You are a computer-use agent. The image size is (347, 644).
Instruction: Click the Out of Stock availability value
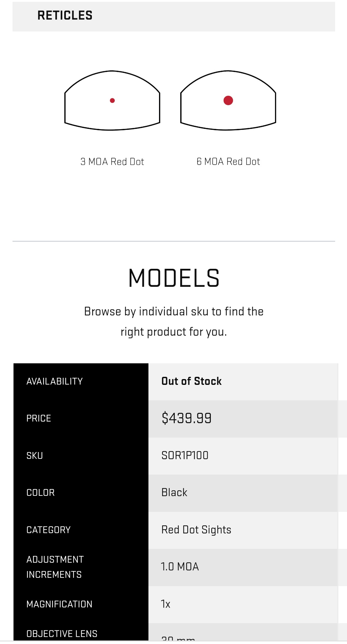click(x=191, y=381)
